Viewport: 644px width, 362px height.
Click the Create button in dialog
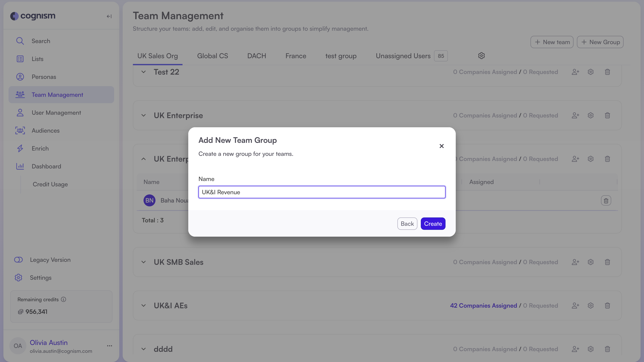tap(433, 223)
